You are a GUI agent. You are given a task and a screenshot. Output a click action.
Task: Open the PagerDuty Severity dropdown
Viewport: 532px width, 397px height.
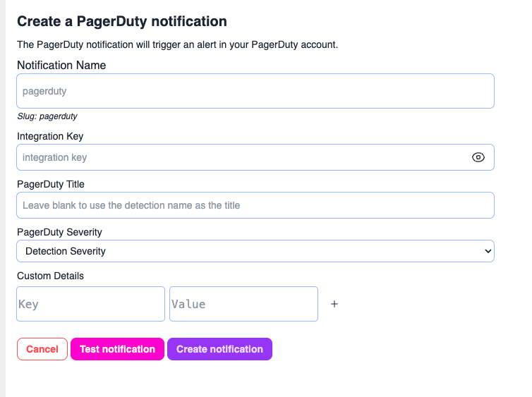(x=255, y=251)
